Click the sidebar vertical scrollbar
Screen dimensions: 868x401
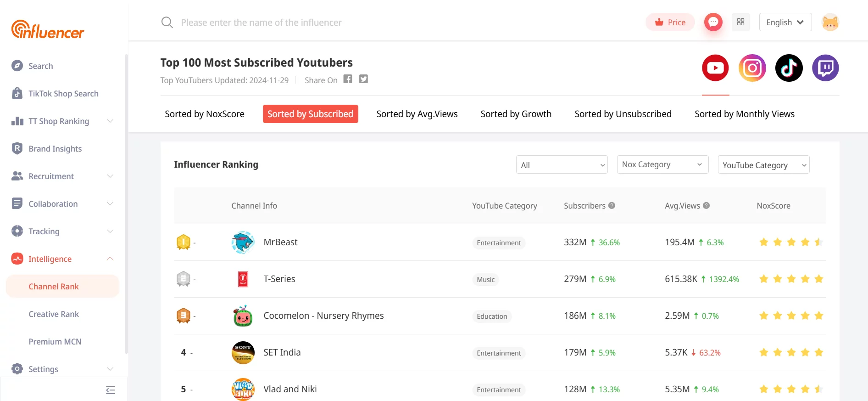click(x=126, y=204)
